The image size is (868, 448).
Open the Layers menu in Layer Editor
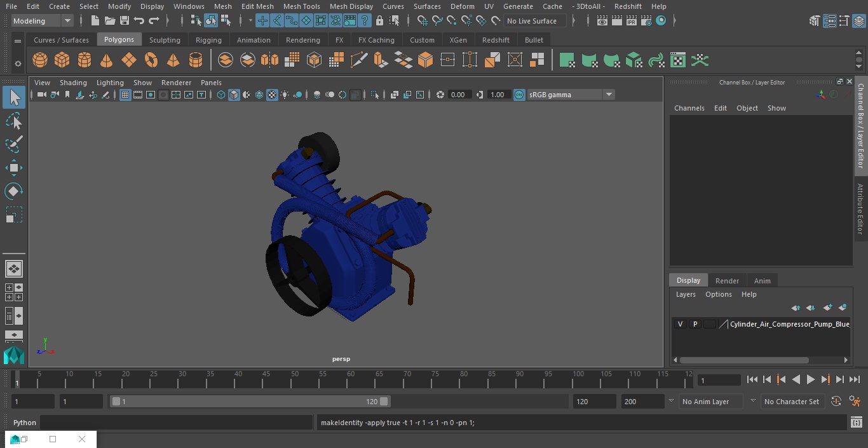point(685,294)
